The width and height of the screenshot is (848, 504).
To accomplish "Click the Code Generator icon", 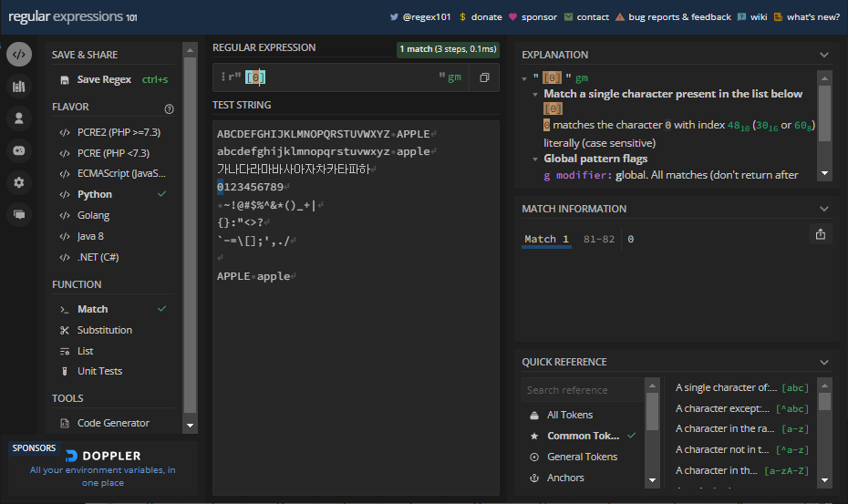I will tap(65, 424).
